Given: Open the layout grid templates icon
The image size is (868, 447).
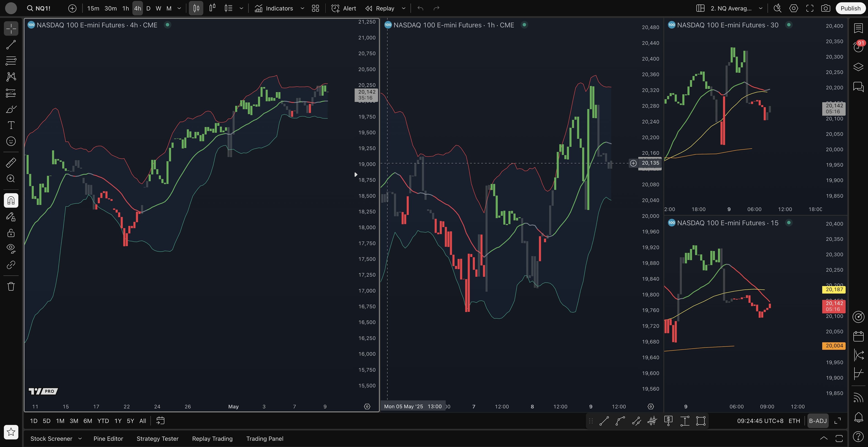Looking at the screenshot, I should click(x=315, y=8).
